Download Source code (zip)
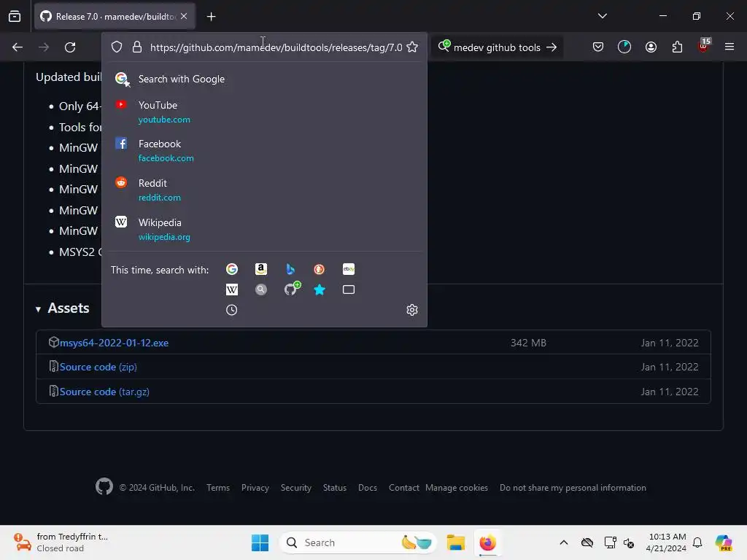The height and width of the screenshot is (560, 747). (98, 367)
